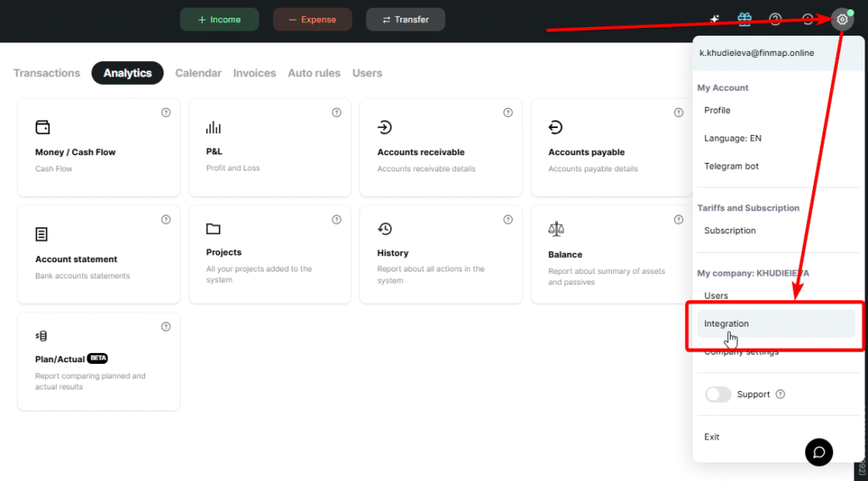The width and height of the screenshot is (868, 481).
Task: Switch to the Transactions tab
Action: 47,73
